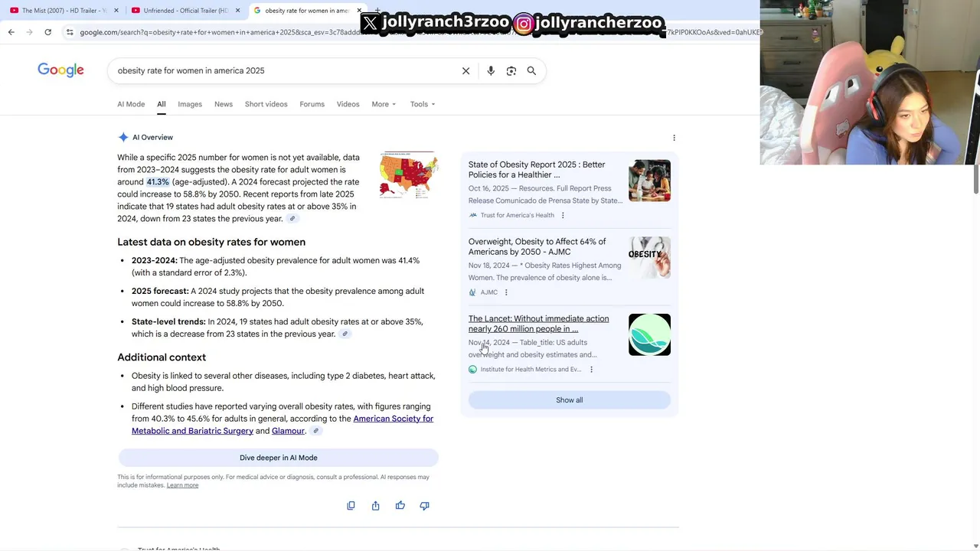Select the Short videos search tab

point(266,104)
